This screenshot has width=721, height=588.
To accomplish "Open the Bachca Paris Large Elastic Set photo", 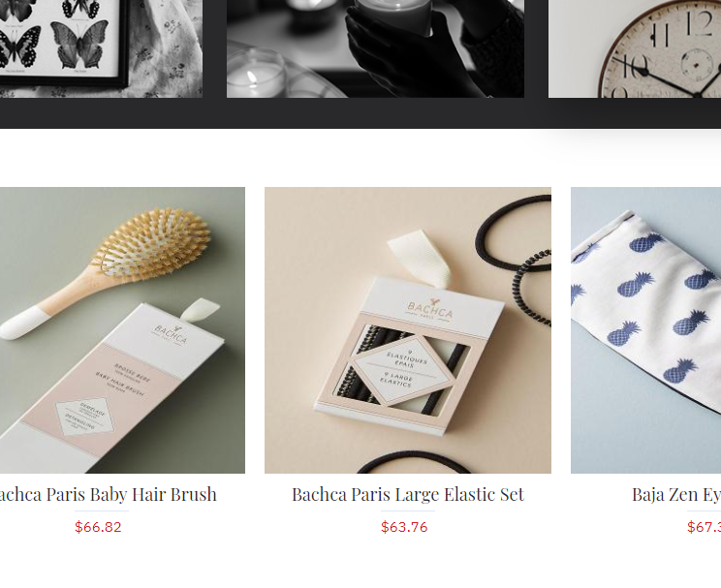I will click(408, 330).
